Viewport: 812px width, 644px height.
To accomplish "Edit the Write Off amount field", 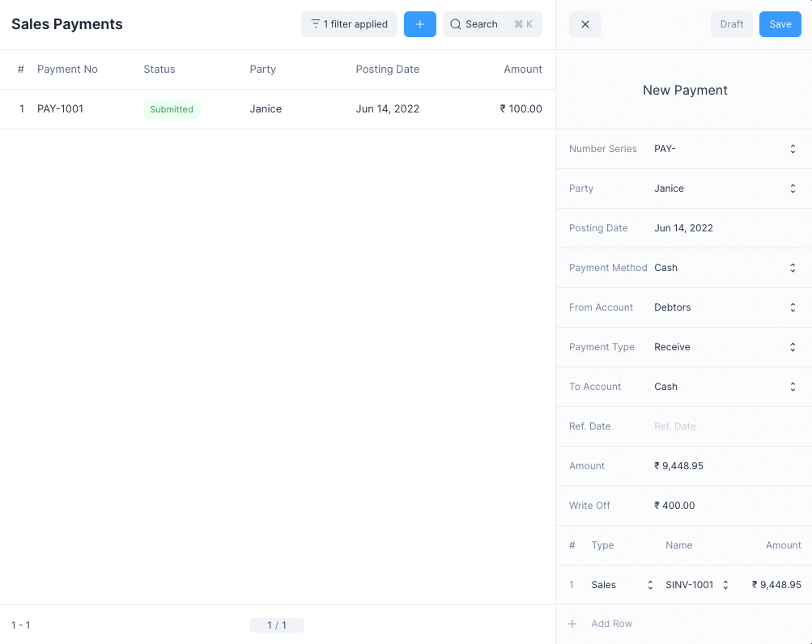I will [721, 506].
